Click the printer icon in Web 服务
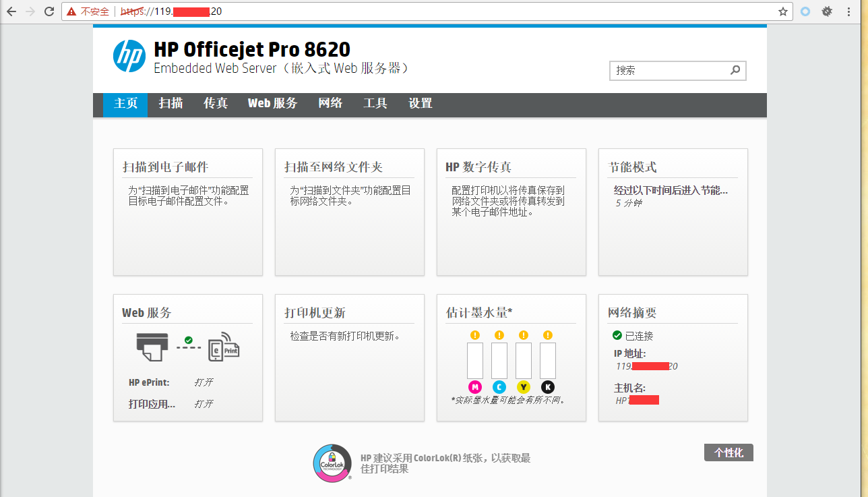Viewport: 868px width, 497px height. pos(152,347)
